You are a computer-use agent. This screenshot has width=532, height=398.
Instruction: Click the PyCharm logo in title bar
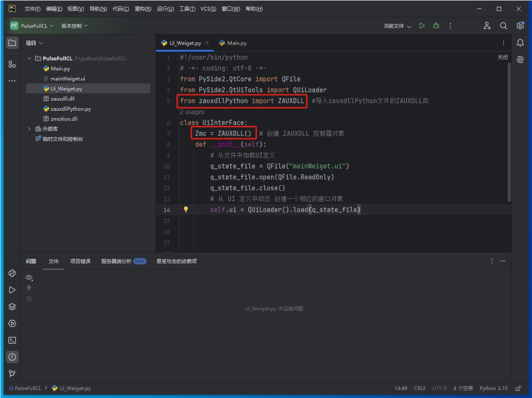click(12, 9)
